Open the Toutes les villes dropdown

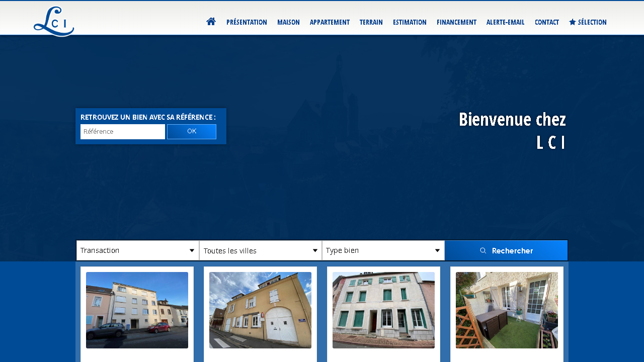(x=260, y=250)
